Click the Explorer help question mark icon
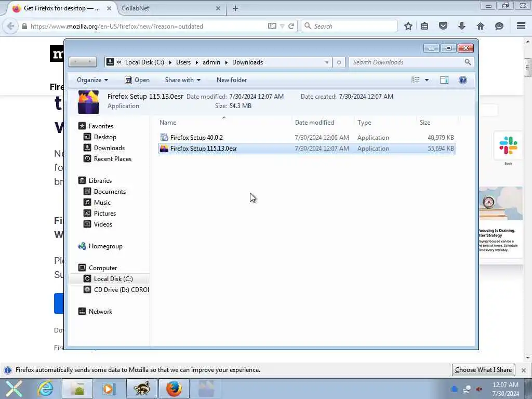Viewport: 532px width, 399px height. coord(463,80)
